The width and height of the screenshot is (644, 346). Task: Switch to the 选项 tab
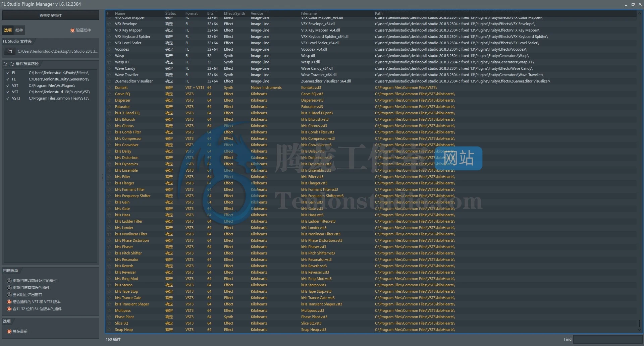pyautogui.click(x=8, y=30)
